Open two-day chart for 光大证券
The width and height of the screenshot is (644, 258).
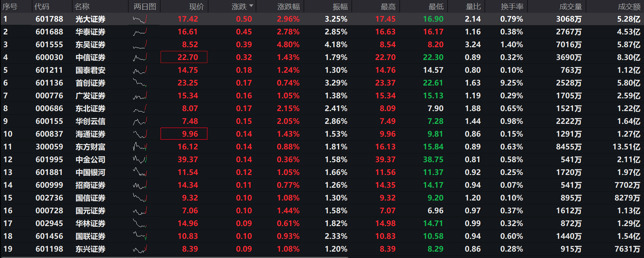(x=140, y=19)
